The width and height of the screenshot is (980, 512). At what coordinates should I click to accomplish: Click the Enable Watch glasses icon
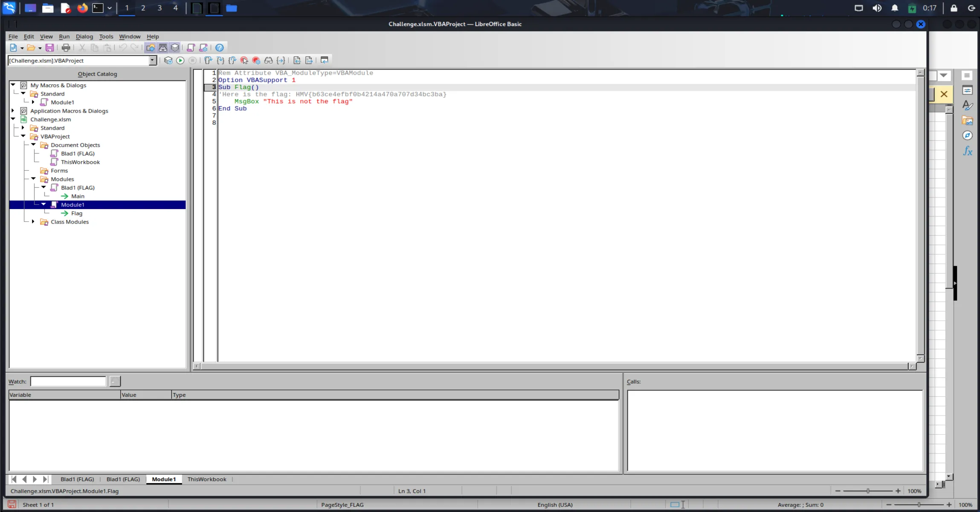[x=269, y=61]
